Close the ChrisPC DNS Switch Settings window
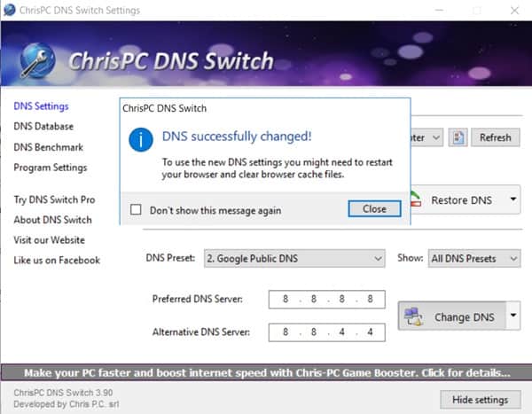Viewport: 532px width, 414px height. click(x=514, y=11)
